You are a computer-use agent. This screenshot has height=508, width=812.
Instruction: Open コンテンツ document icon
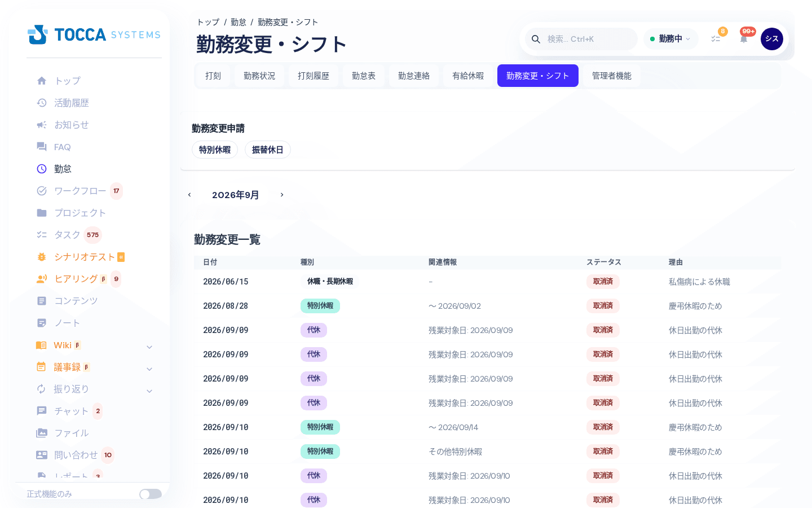click(42, 301)
